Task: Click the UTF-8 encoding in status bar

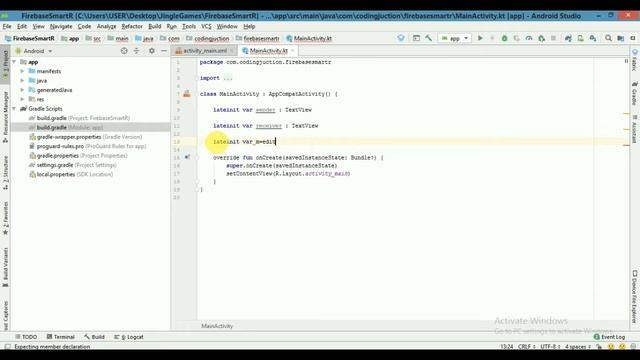Action: pyautogui.click(x=551, y=347)
